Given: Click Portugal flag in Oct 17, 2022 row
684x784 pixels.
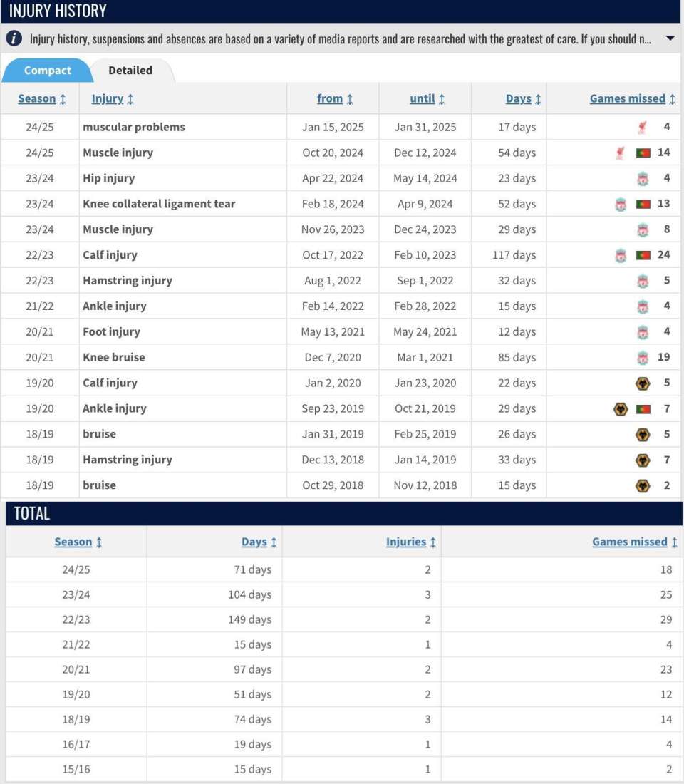Looking at the screenshot, I should pos(643,255).
